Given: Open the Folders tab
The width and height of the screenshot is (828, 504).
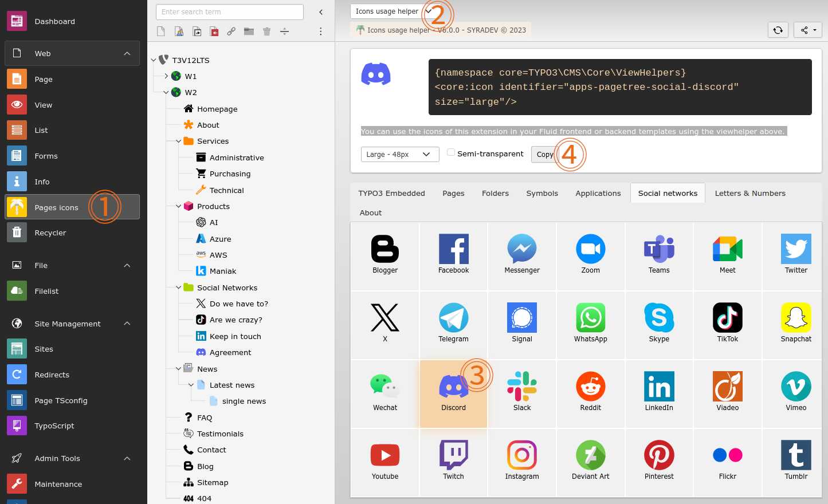Looking at the screenshot, I should tap(495, 194).
